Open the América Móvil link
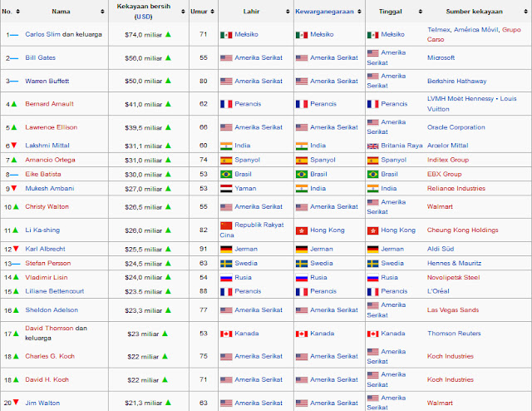This screenshot has height=411, width=532. (476, 30)
